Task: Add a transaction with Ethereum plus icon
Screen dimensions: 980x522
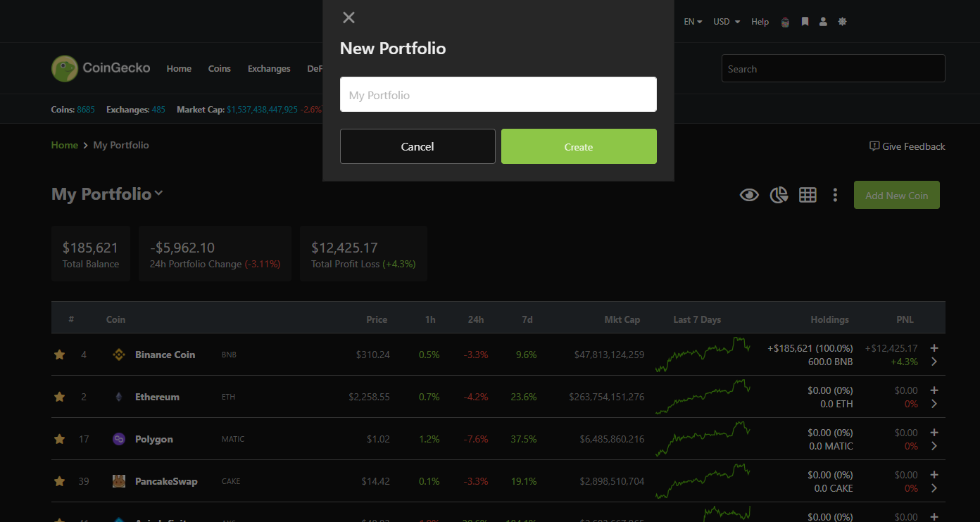Action: point(934,390)
